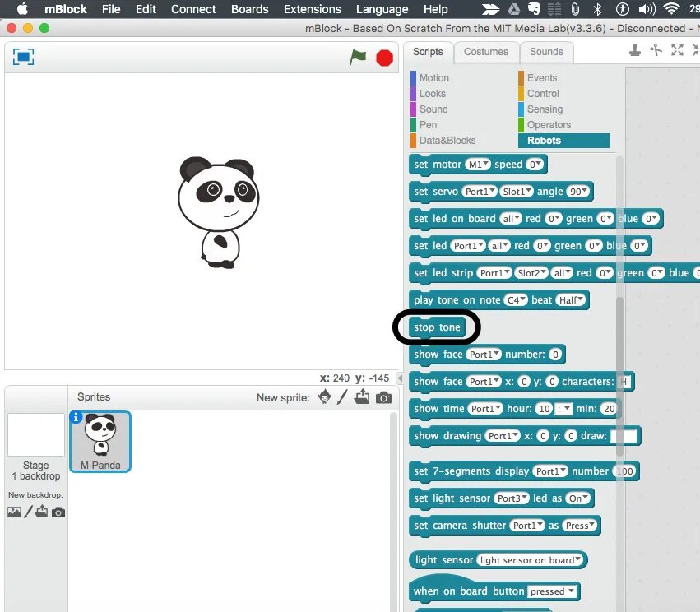The width and height of the screenshot is (700, 612).
Task: Click the red stop sign button
Action: 384,58
